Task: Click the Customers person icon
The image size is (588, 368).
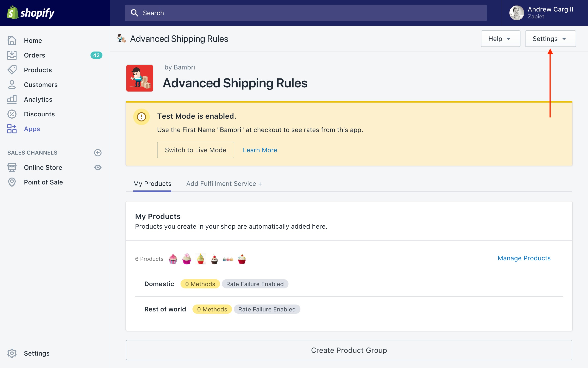Action: pyautogui.click(x=12, y=85)
